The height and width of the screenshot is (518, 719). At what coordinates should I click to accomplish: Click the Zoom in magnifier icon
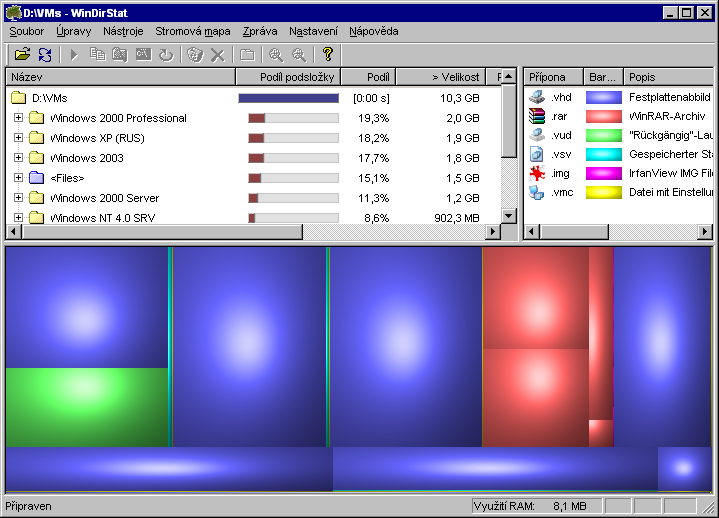tap(276, 55)
